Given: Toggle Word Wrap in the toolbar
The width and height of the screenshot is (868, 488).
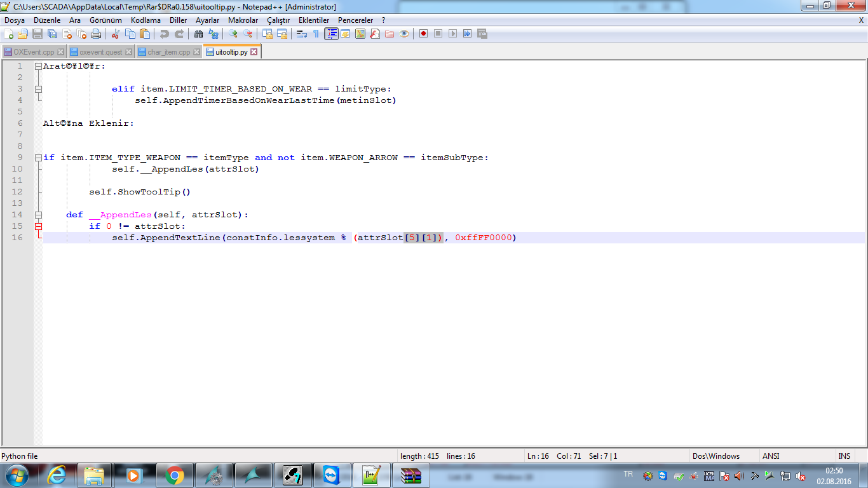Looking at the screenshot, I should tap(302, 34).
